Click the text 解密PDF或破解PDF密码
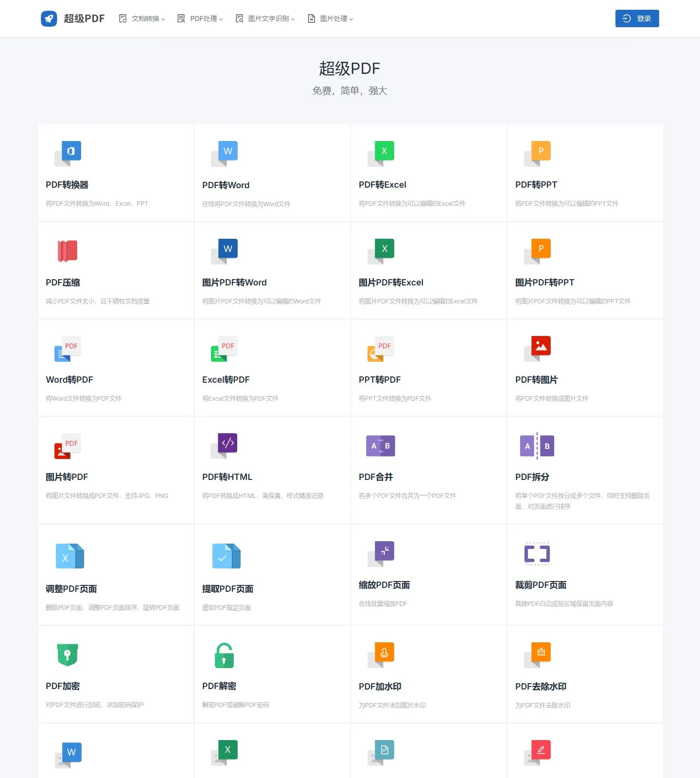Viewport: 700px width, 778px height. (235, 705)
